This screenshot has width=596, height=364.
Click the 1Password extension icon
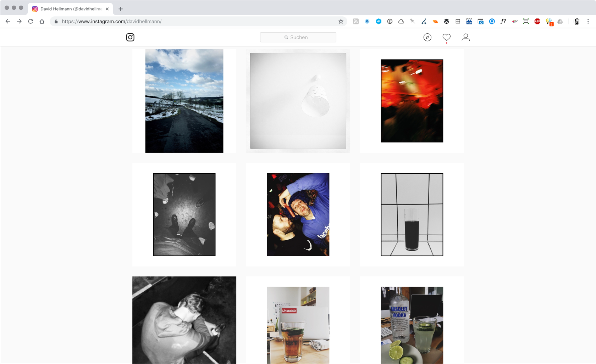390,21
